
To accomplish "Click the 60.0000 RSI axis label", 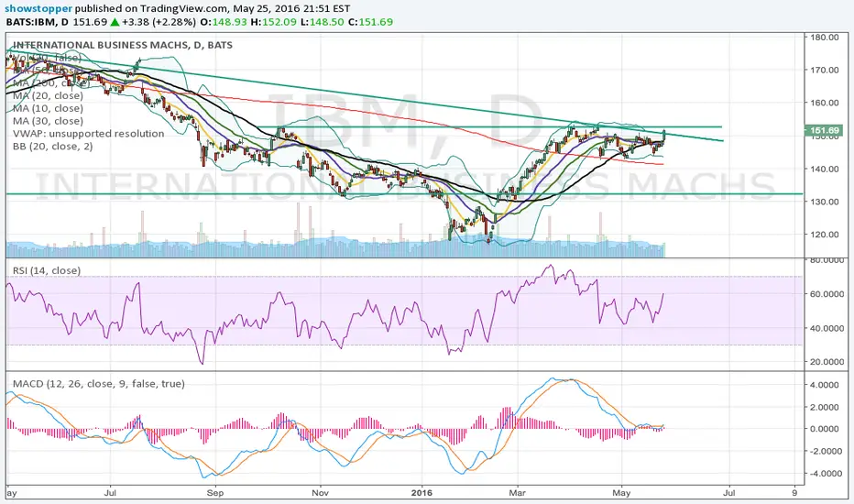I will pyautogui.click(x=827, y=294).
